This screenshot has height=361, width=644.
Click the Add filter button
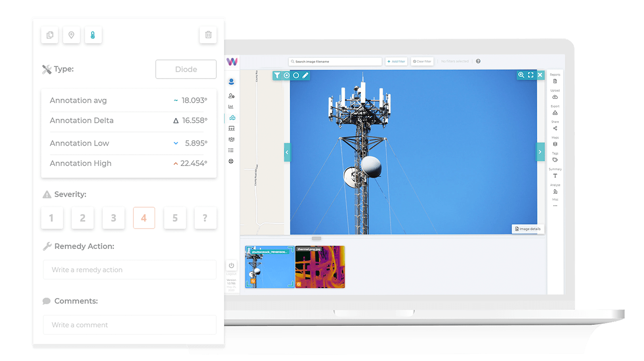click(x=396, y=62)
